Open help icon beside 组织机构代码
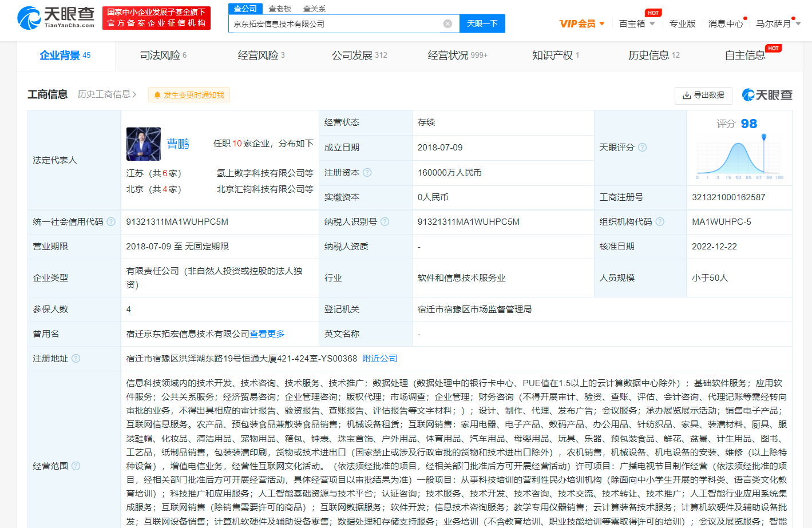812x528 pixels. (x=660, y=221)
